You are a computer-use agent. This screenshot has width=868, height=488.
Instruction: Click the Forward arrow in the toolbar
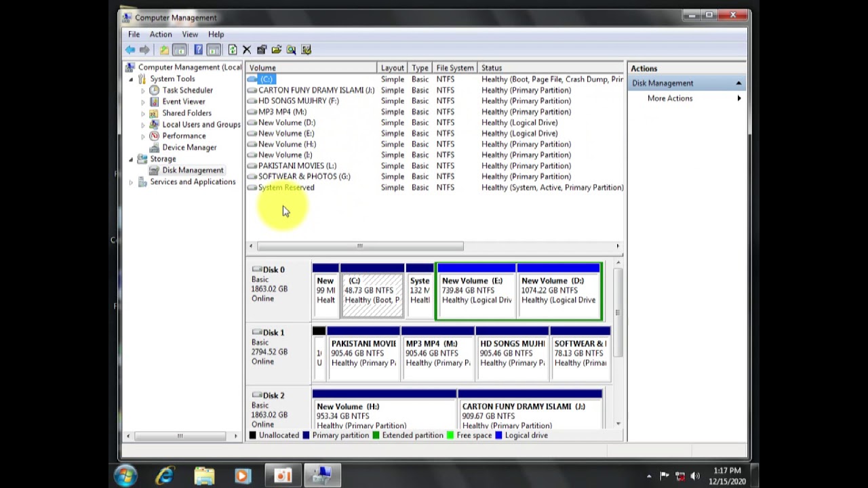[144, 49]
